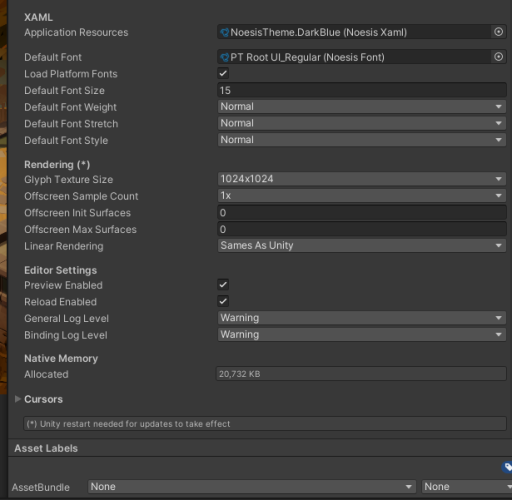Click the Editor Settings heading
The image size is (512, 500).
click(x=60, y=270)
